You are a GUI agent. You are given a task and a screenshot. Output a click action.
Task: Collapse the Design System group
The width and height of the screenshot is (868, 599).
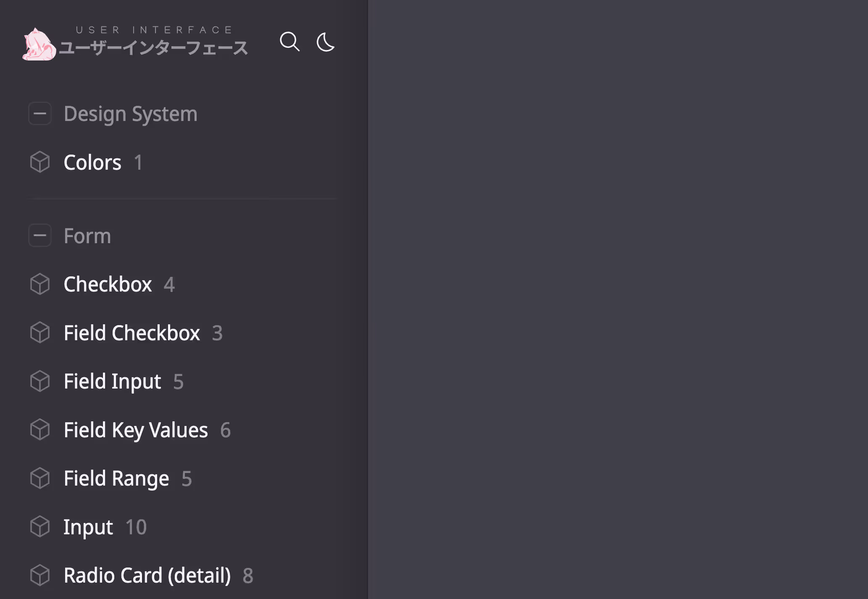[40, 114]
